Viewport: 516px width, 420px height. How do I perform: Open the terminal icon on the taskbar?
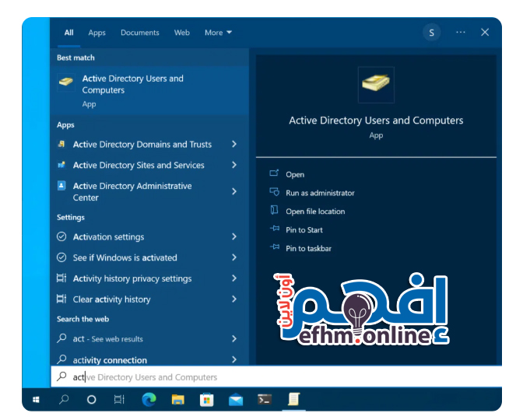coord(265,400)
